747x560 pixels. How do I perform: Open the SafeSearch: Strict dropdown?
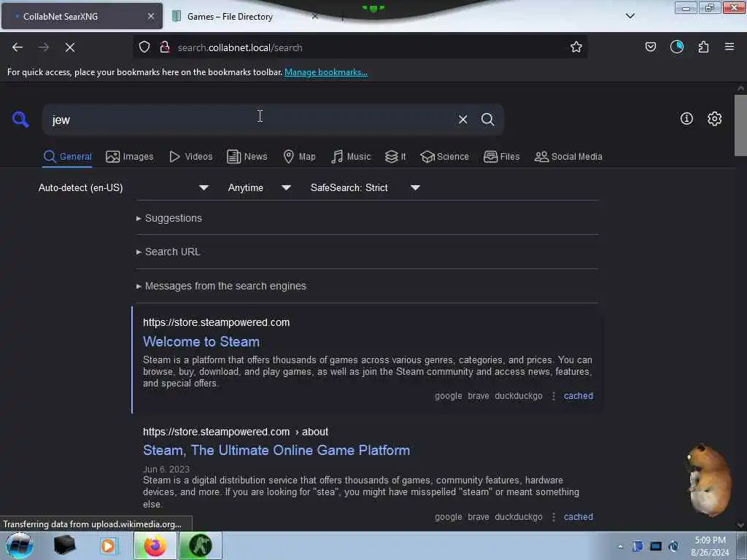coord(365,187)
